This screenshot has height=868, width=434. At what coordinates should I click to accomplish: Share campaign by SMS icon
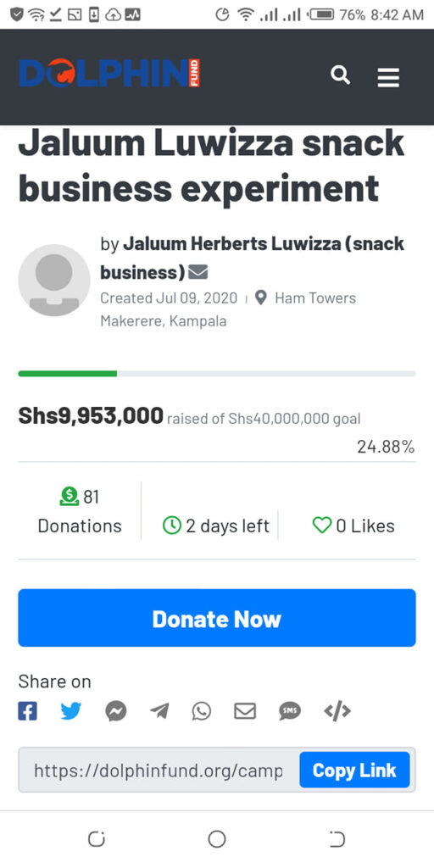290,711
